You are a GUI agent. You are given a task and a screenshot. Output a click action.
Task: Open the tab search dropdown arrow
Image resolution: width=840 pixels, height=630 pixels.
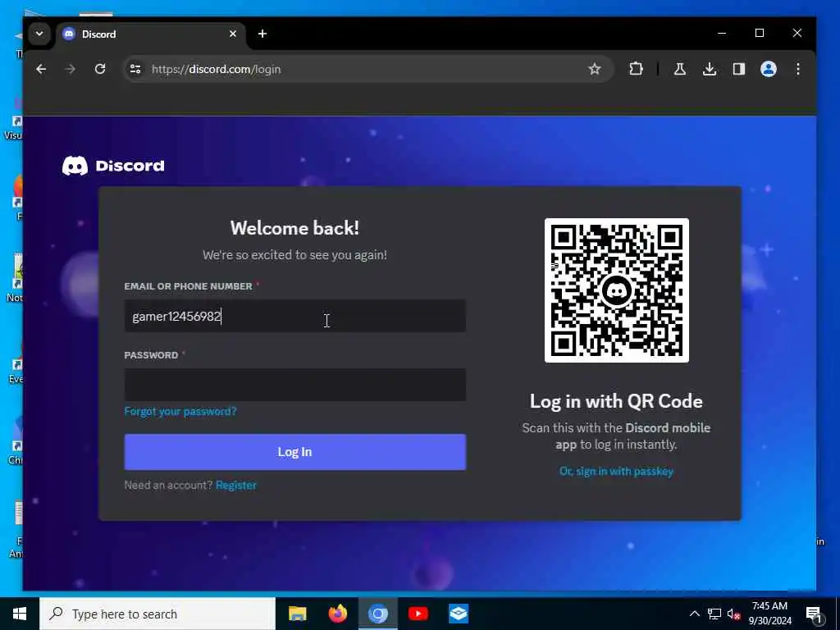pos(39,34)
